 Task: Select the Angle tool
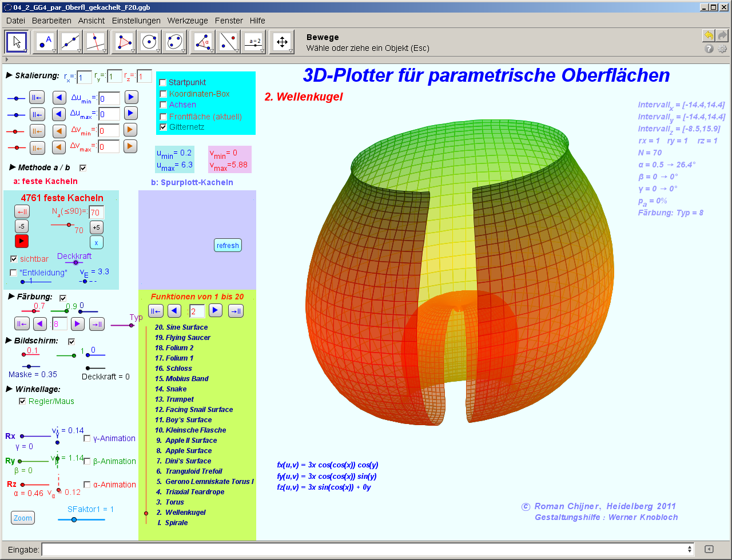coord(203,42)
